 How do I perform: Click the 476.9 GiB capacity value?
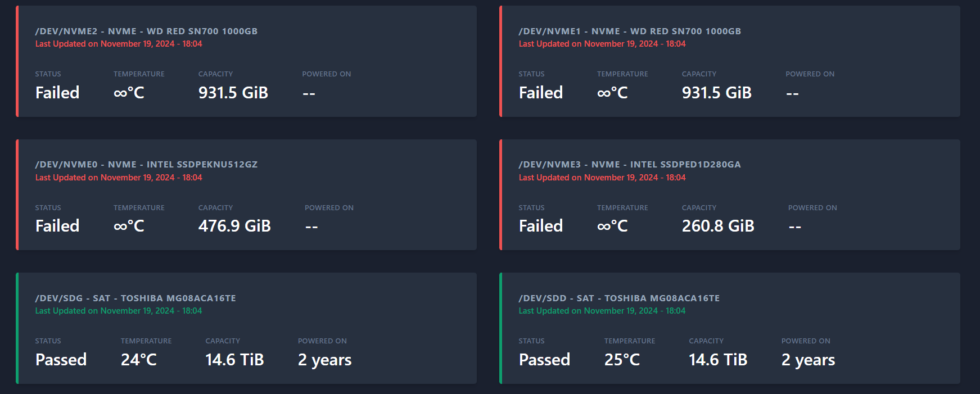[x=234, y=226]
